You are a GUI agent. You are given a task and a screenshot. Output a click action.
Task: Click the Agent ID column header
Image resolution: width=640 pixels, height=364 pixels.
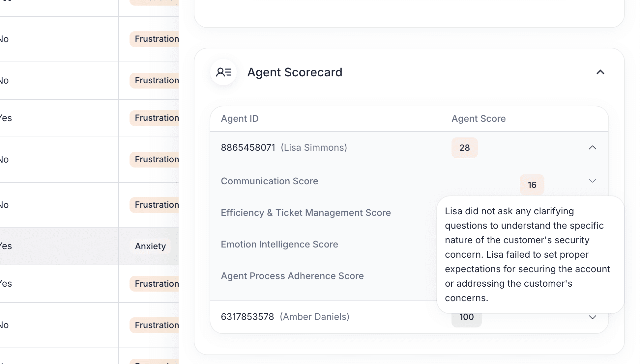tap(240, 118)
